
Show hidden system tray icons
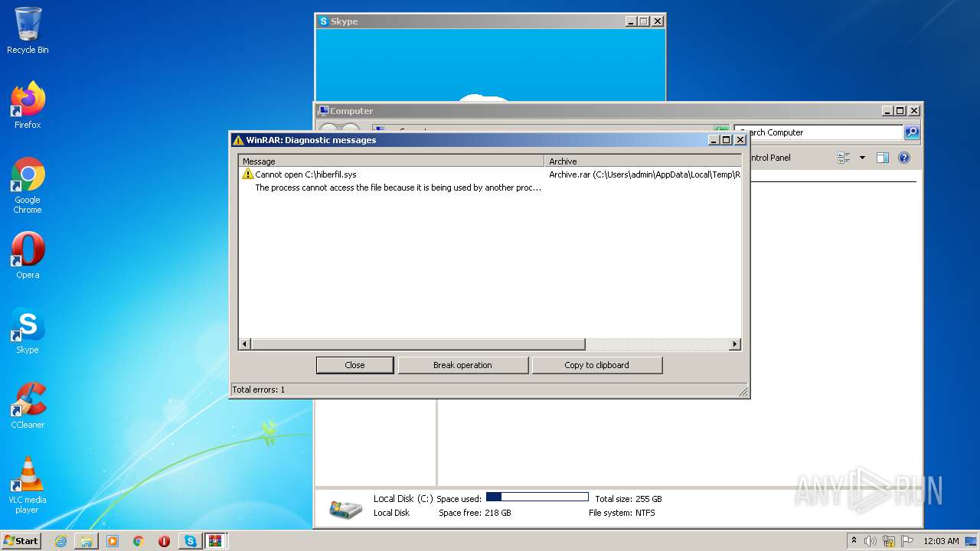click(854, 541)
